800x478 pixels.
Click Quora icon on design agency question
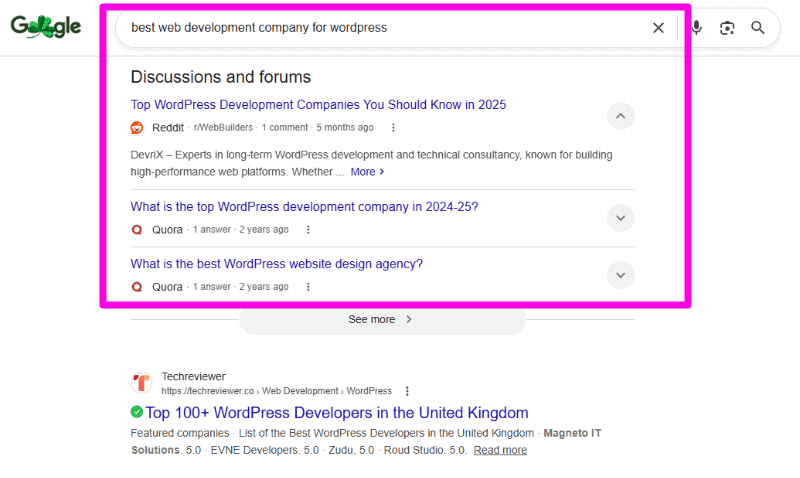point(137,287)
